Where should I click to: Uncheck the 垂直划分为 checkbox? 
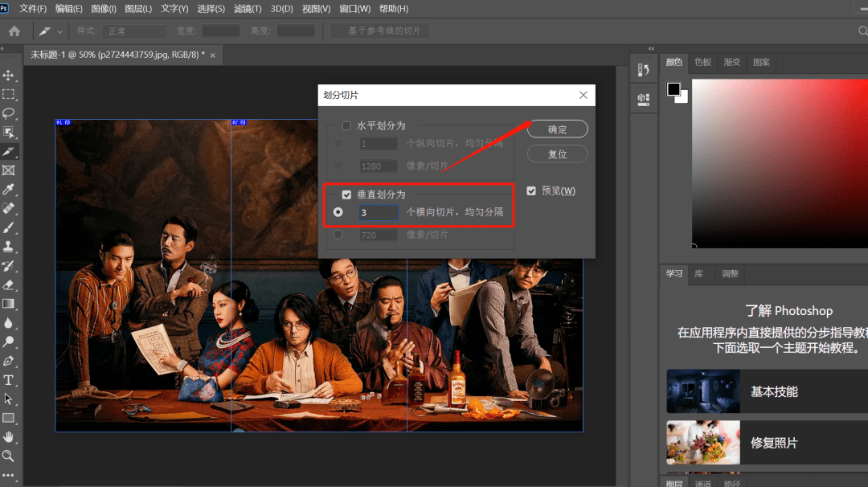tap(346, 194)
